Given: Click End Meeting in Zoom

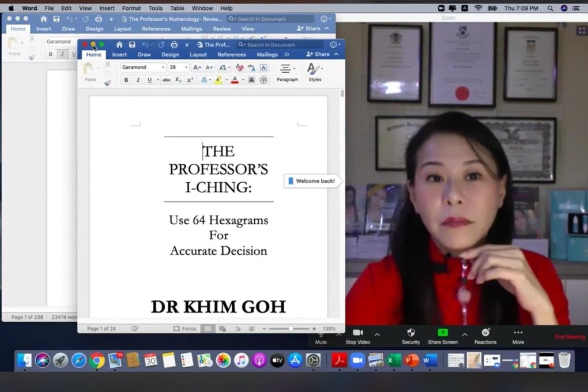Looking at the screenshot, I should (x=570, y=337).
